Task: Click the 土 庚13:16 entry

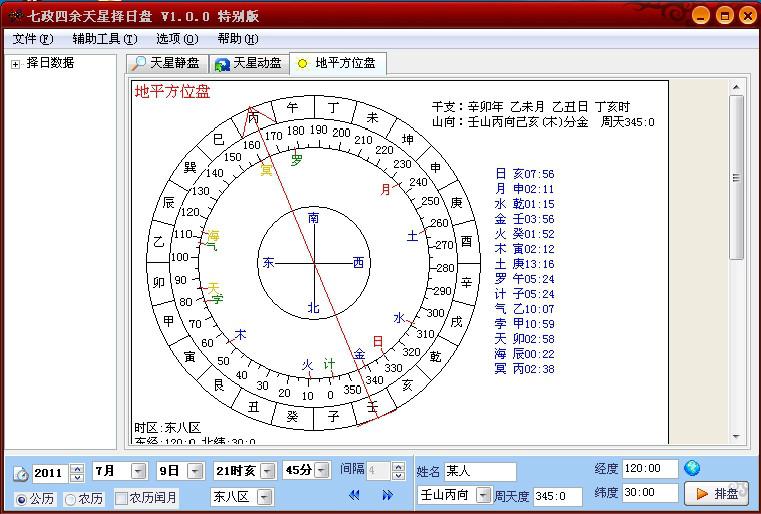Action: pyautogui.click(x=524, y=264)
